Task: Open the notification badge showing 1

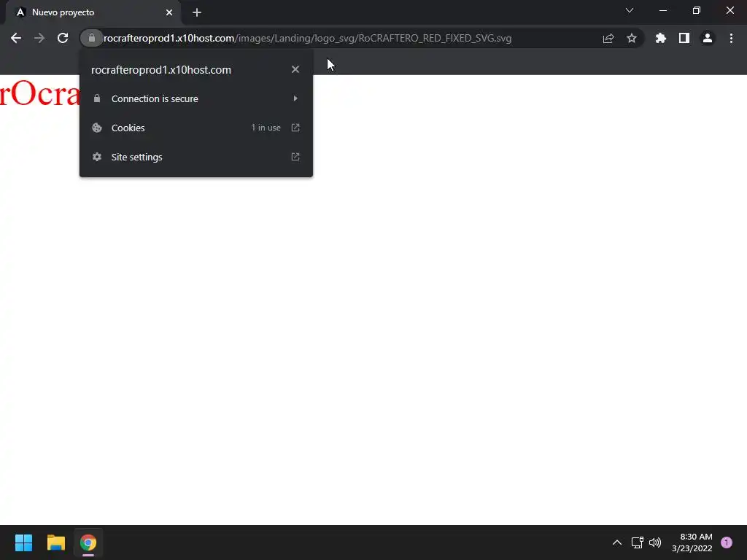Action: [x=727, y=542]
